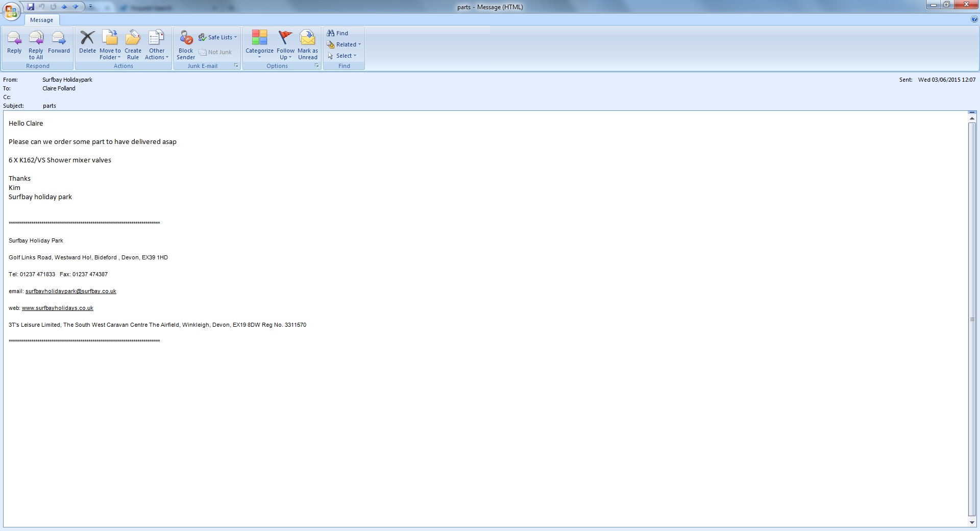Click the Sent date Wed 03/06/2015 12:07

[x=947, y=80]
